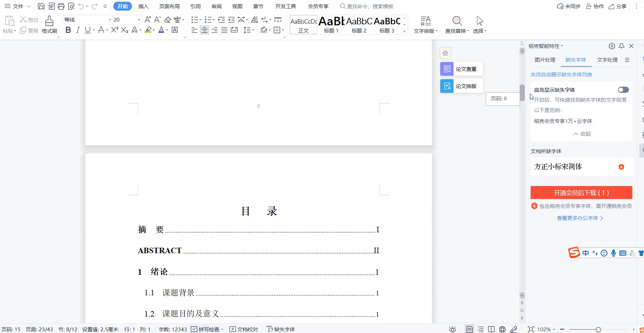The image size is (644, 333).
Task: Open the 插入 ribbon tab
Action: pos(143,6)
